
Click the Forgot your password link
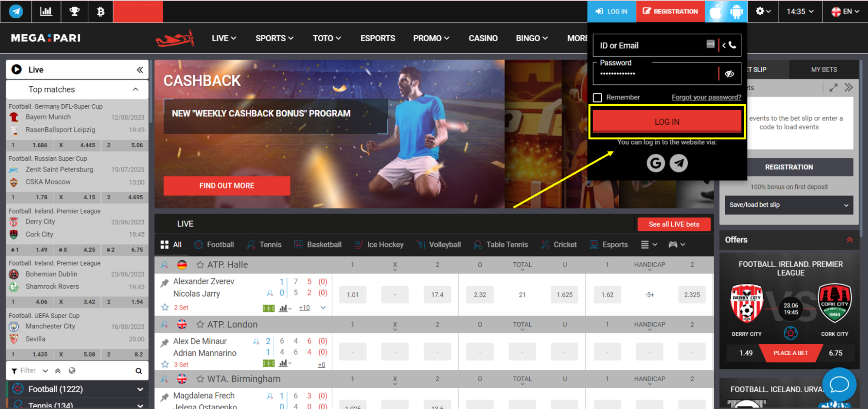pyautogui.click(x=706, y=97)
